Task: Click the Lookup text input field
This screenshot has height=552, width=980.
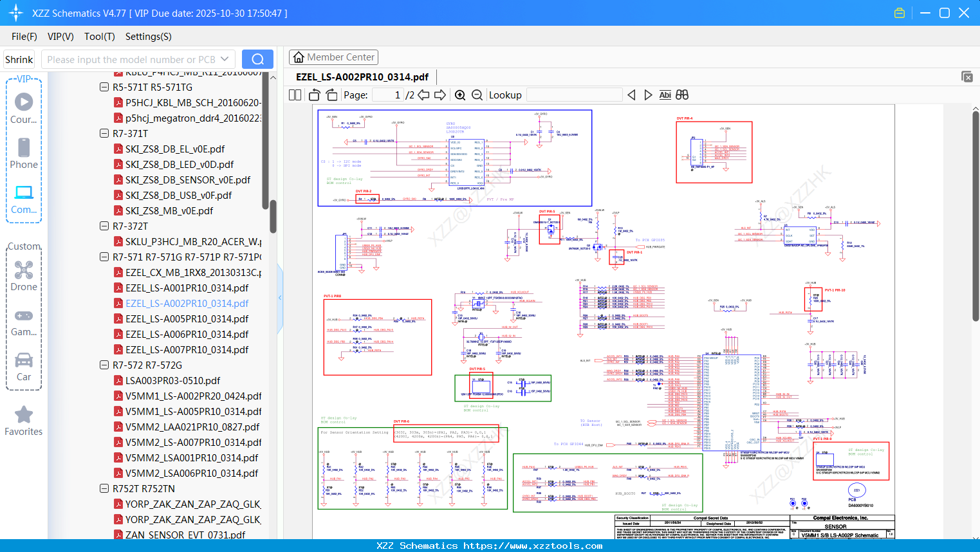Action: [574, 95]
